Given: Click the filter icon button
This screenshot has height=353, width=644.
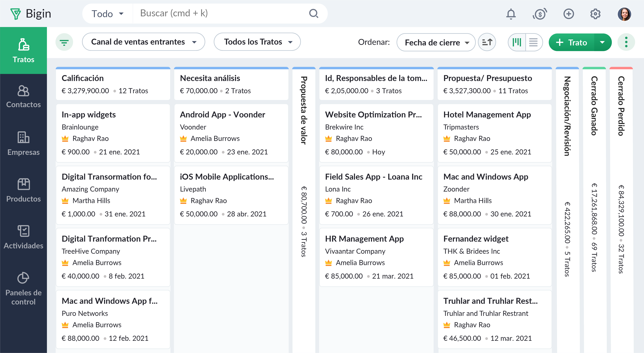Looking at the screenshot, I should pyautogui.click(x=64, y=42).
